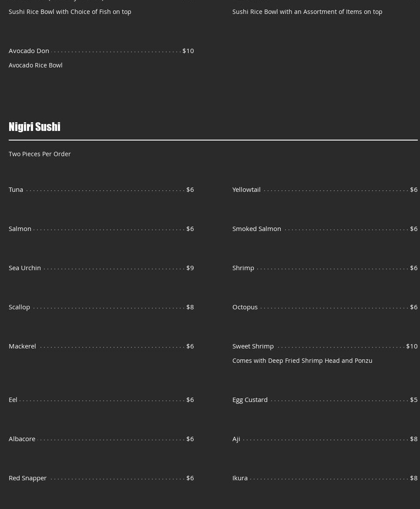The width and height of the screenshot is (420, 509).
Task: Select the Ikura menu item
Action: [240, 478]
